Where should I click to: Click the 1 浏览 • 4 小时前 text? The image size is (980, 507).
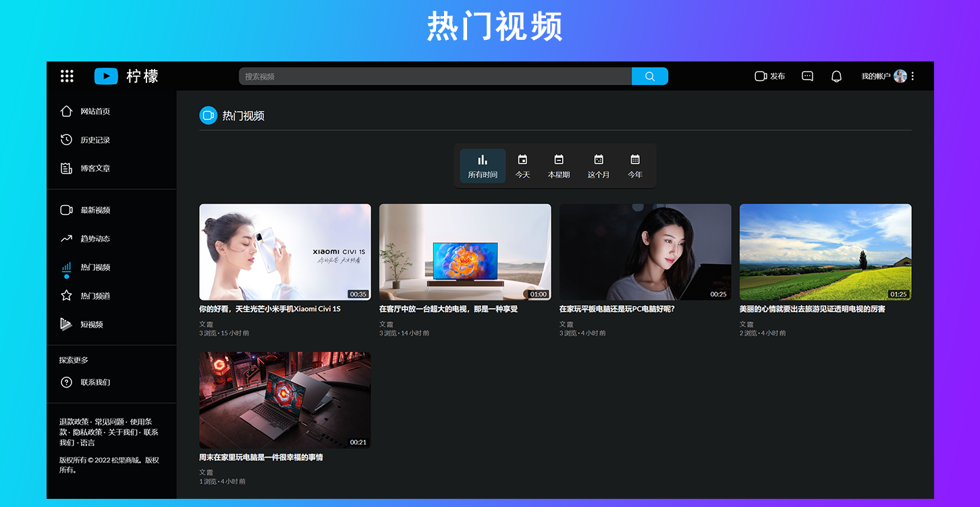[222, 481]
